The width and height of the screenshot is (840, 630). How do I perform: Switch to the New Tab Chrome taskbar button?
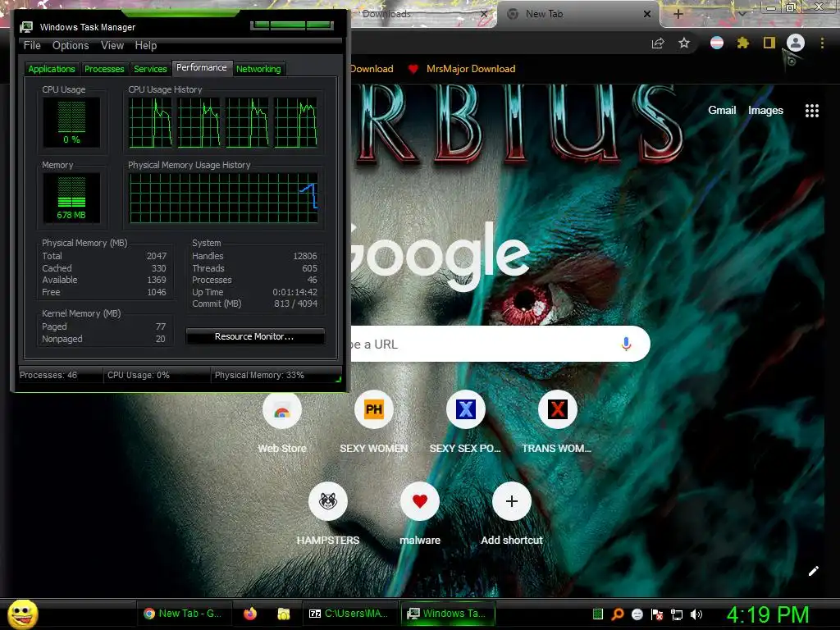coord(184,614)
